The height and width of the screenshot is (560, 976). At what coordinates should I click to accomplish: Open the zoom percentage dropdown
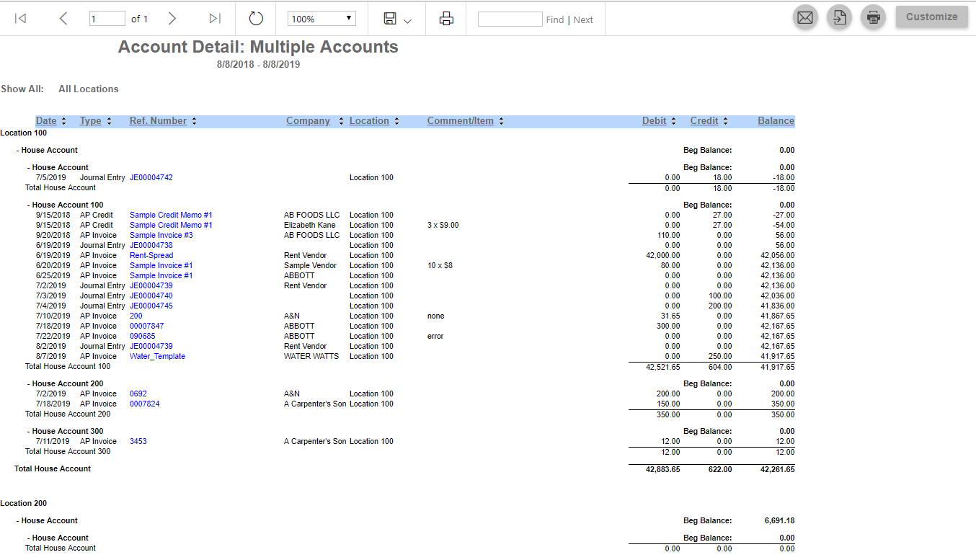tap(321, 18)
